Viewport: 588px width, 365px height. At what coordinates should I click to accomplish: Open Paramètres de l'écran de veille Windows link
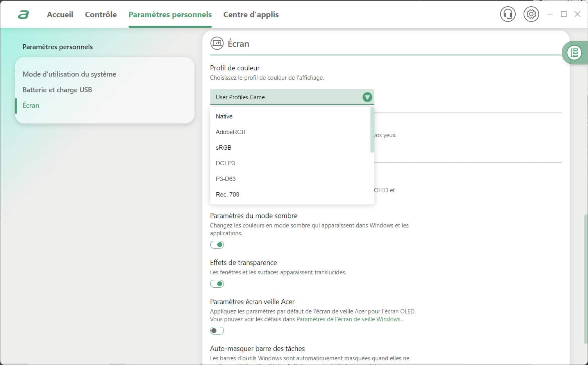(349, 319)
